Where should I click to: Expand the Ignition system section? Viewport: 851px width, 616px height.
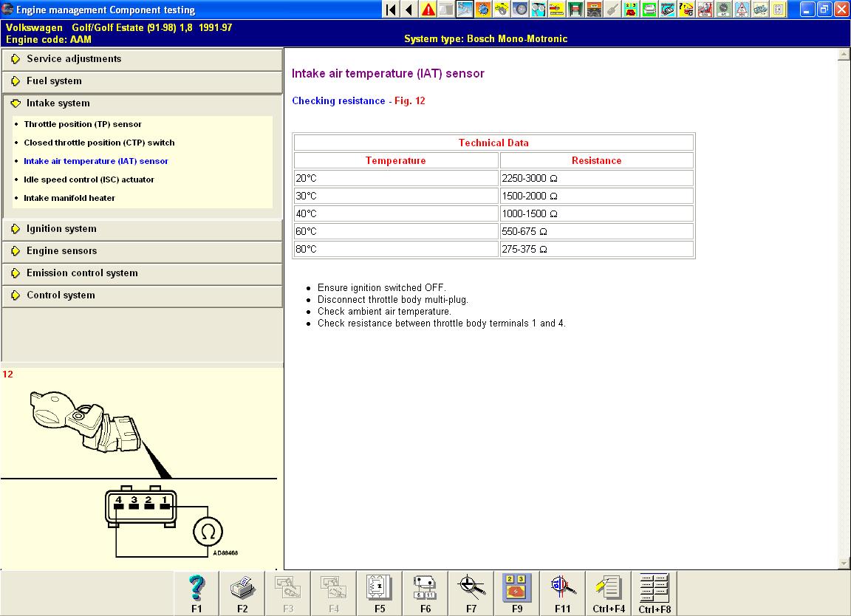tap(61, 229)
